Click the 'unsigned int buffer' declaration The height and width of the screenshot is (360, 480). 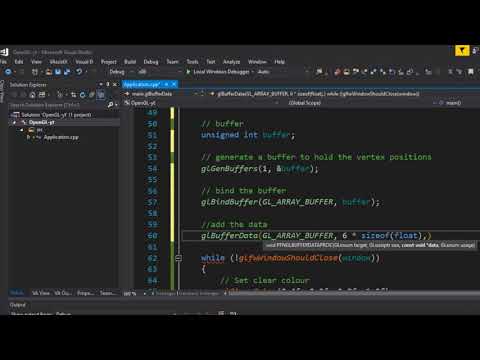tap(247, 135)
